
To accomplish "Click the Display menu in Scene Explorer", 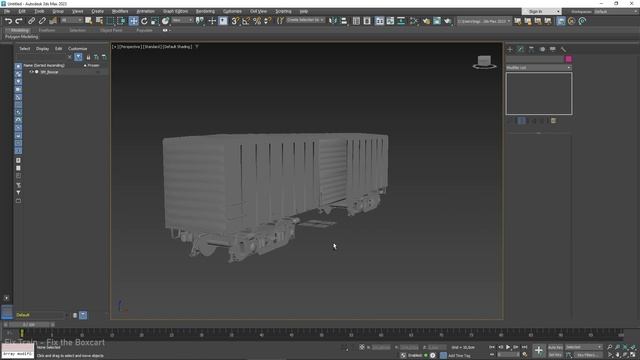I will point(42,49).
